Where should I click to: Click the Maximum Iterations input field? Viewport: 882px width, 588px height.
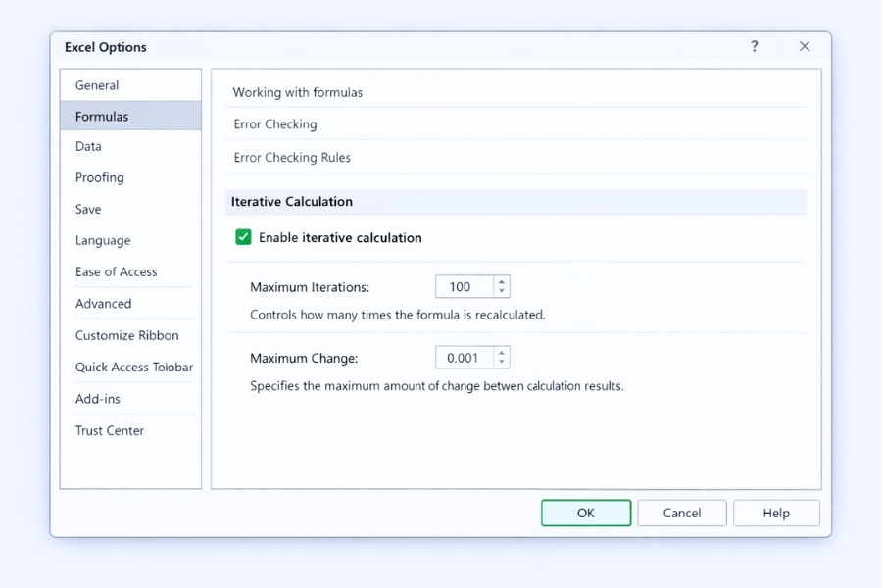point(464,287)
